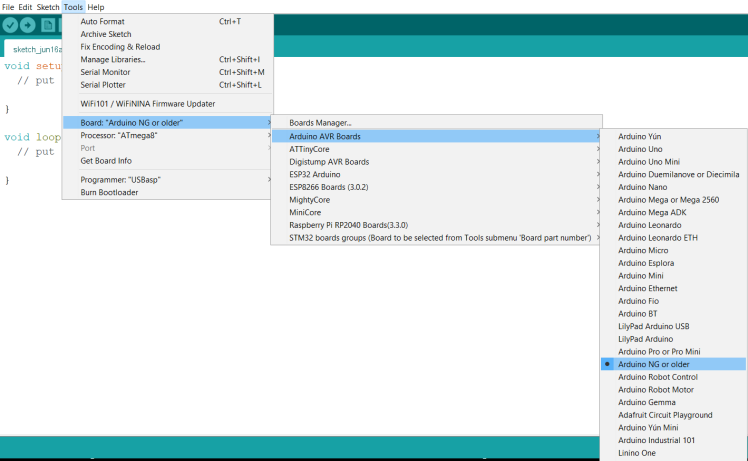
Task: Open Processor: "ATmega8" submenu
Action: point(168,136)
